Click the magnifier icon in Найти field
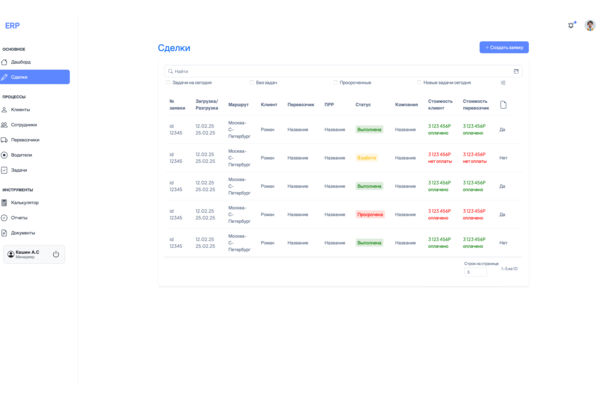The image size is (600, 400). pyautogui.click(x=170, y=72)
